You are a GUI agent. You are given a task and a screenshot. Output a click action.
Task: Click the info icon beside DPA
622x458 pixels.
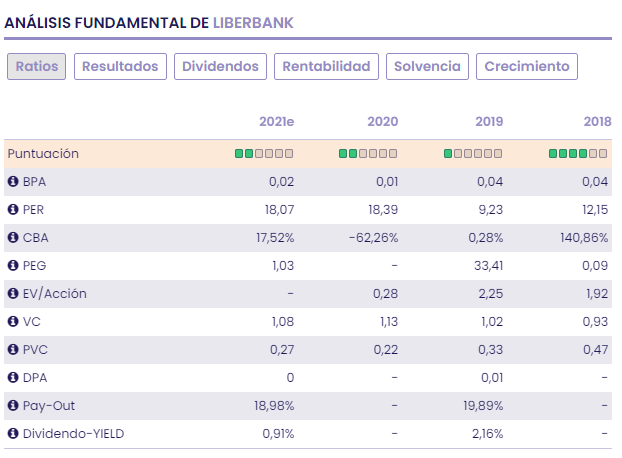[x=13, y=378]
